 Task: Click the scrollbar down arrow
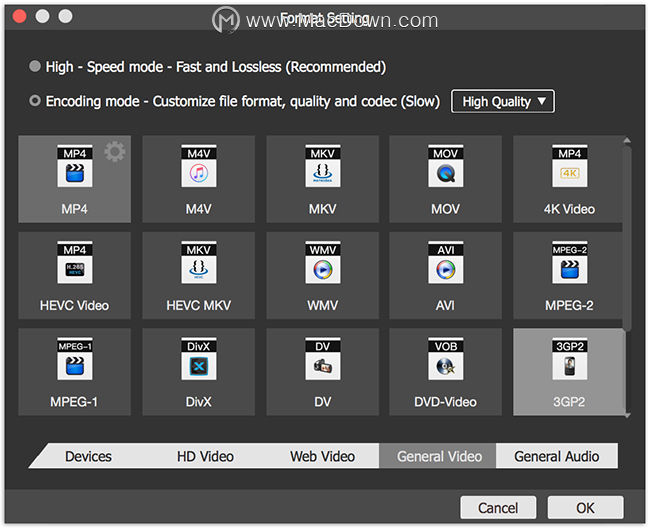628,415
